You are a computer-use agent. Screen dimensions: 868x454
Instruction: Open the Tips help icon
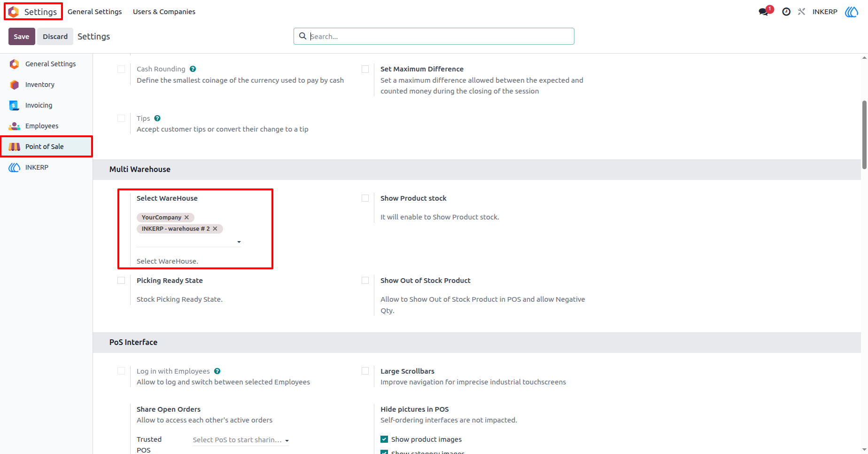157,118
